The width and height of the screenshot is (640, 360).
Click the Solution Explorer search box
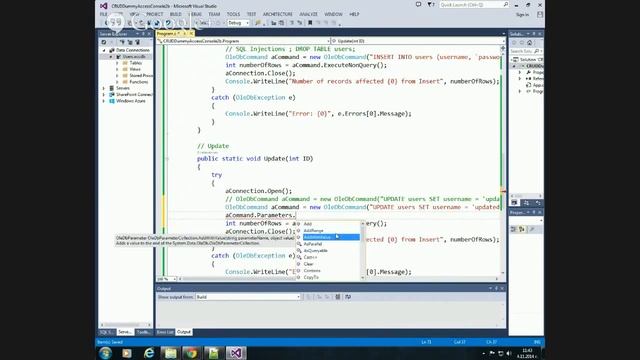(x=526, y=51)
